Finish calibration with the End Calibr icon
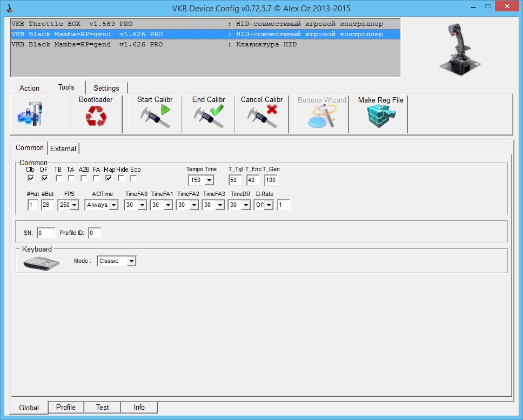The image size is (523, 420). 209,116
